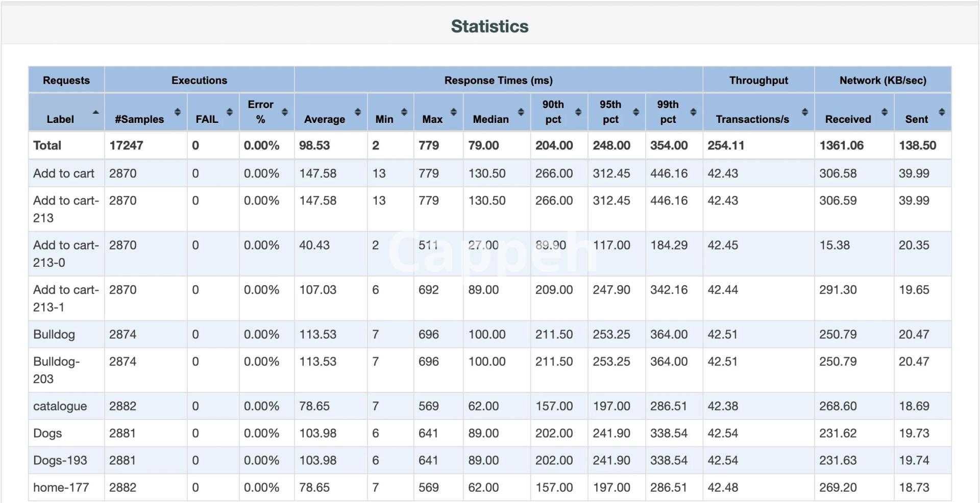Viewport: 980px width, 503px height.
Task: Select the catalogue row label
Action: pyautogui.click(x=60, y=406)
